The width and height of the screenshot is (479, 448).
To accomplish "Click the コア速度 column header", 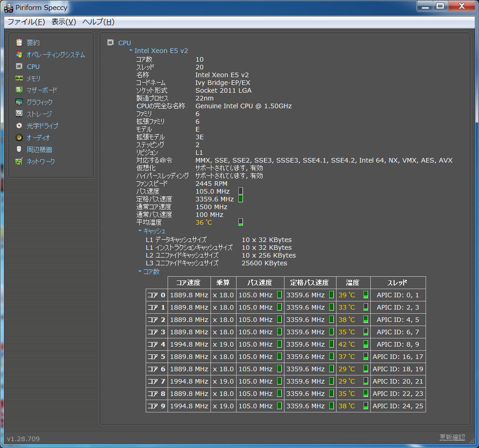I will [189, 283].
